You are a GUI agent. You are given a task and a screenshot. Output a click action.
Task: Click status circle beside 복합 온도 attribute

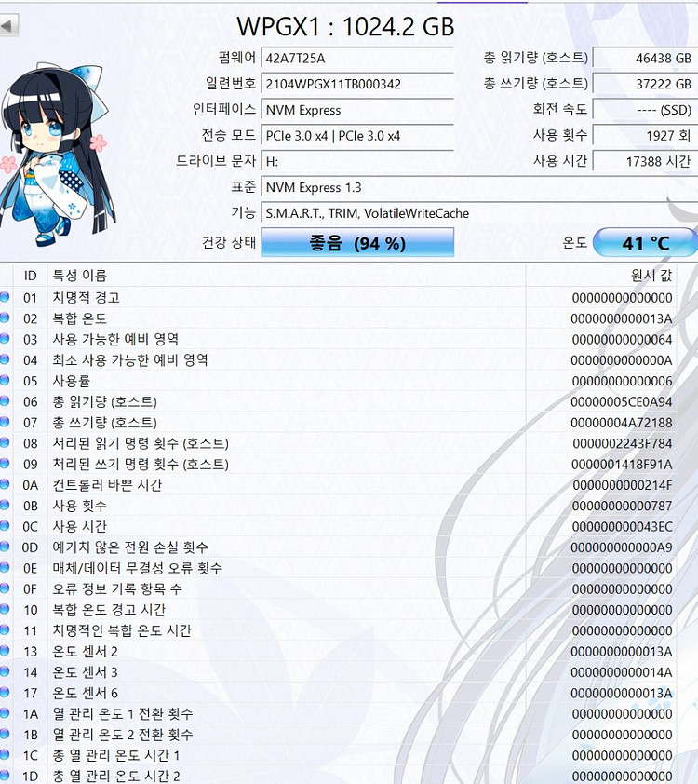[x=6, y=318]
